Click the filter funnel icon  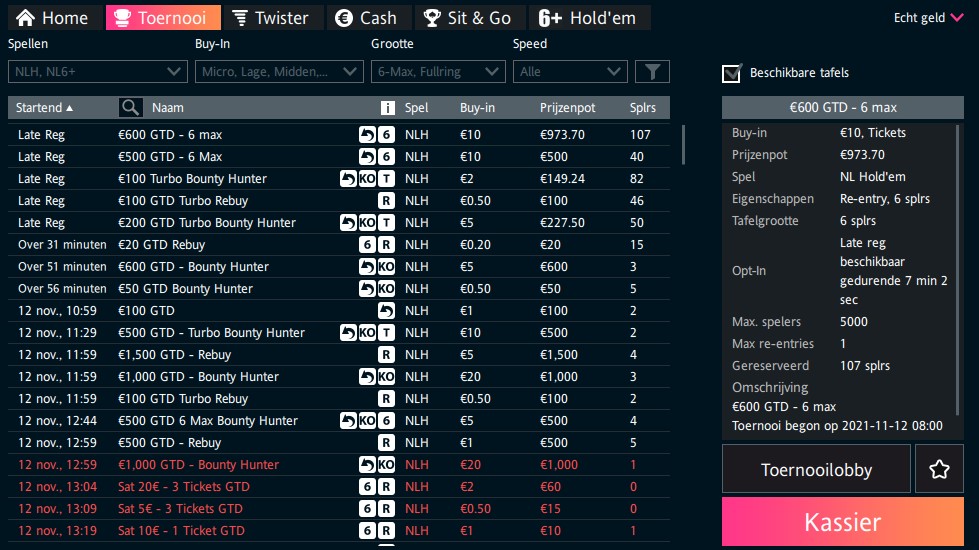pos(652,71)
